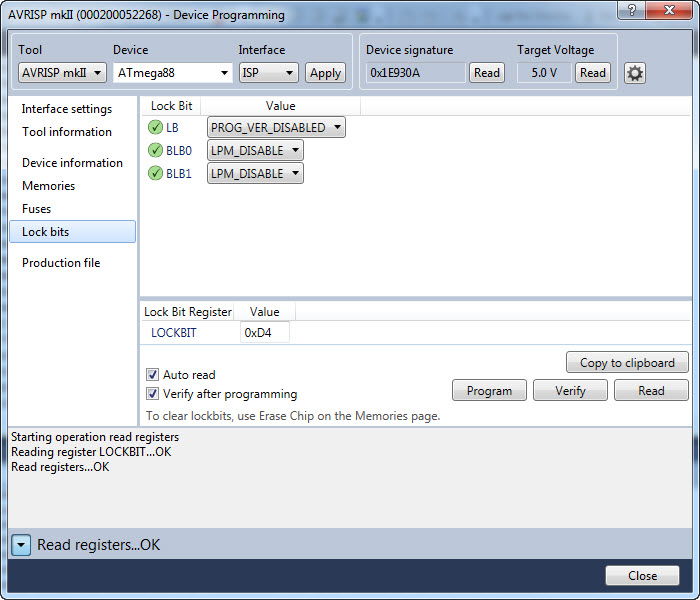Close the Device Programming window

[669, 10]
